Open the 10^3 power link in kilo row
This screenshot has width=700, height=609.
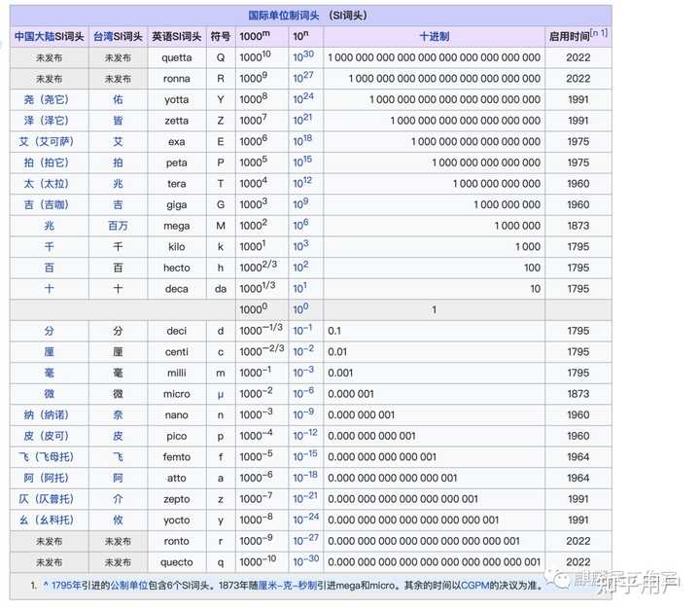[300, 245]
